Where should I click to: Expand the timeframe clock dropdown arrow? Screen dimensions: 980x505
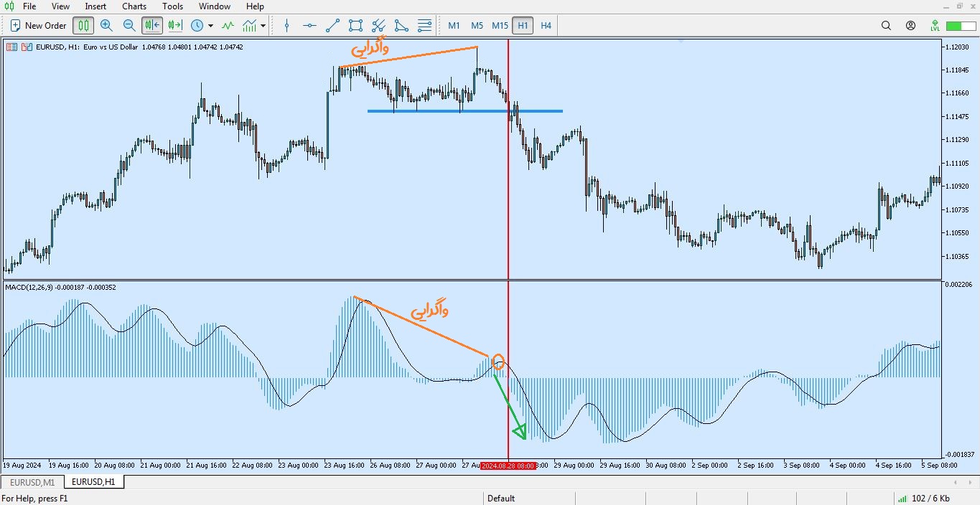coord(210,26)
